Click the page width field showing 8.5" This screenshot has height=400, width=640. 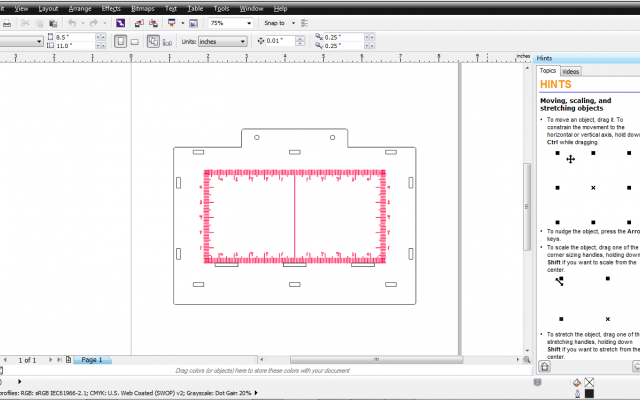click(x=75, y=37)
